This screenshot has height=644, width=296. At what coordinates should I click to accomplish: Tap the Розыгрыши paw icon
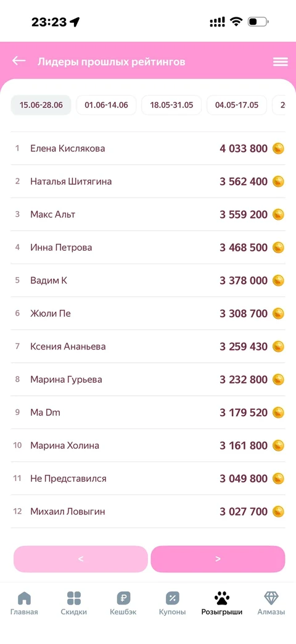222,598
